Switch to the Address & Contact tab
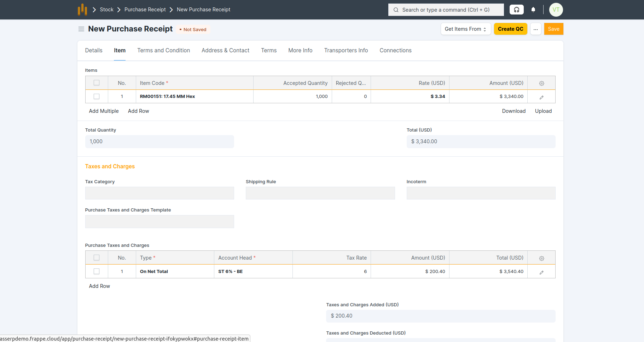The image size is (644, 342). point(225,51)
